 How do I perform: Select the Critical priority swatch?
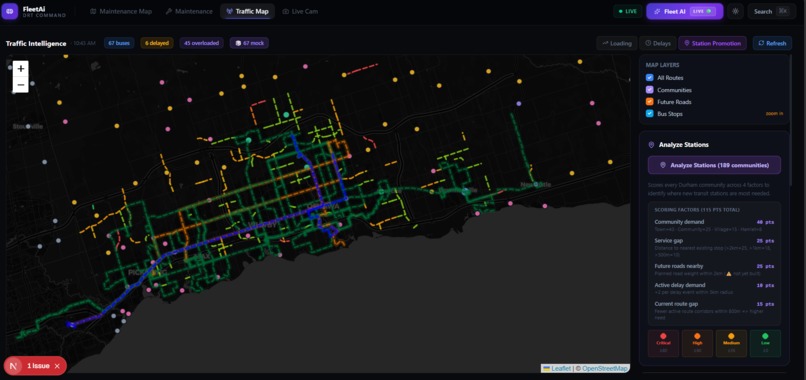pyautogui.click(x=663, y=343)
